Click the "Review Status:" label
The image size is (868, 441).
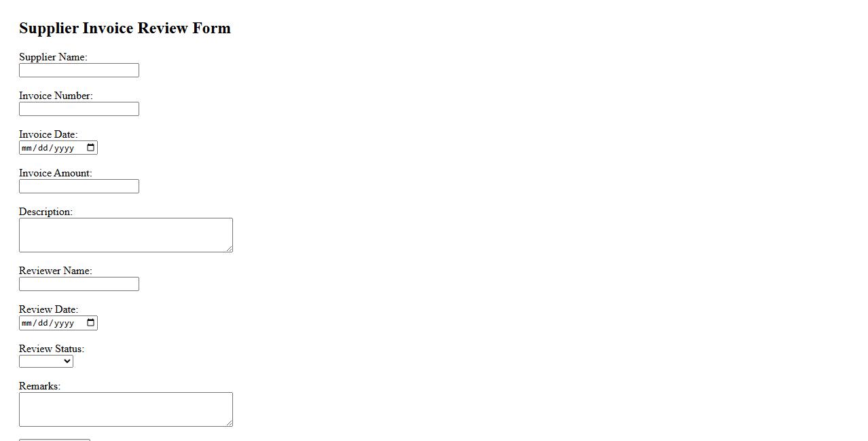[52, 349]
